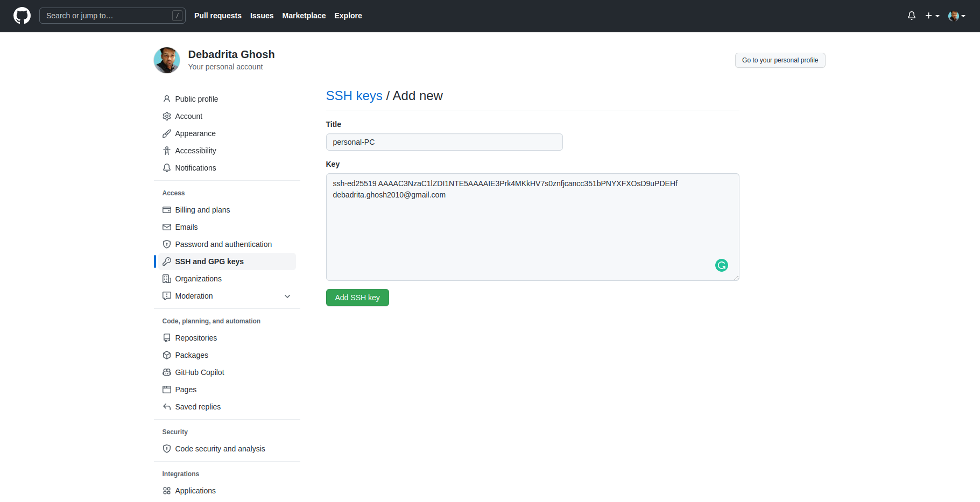Click the Billing credit card icon
This screenshot has width=980, height=502.
[167, 210]
